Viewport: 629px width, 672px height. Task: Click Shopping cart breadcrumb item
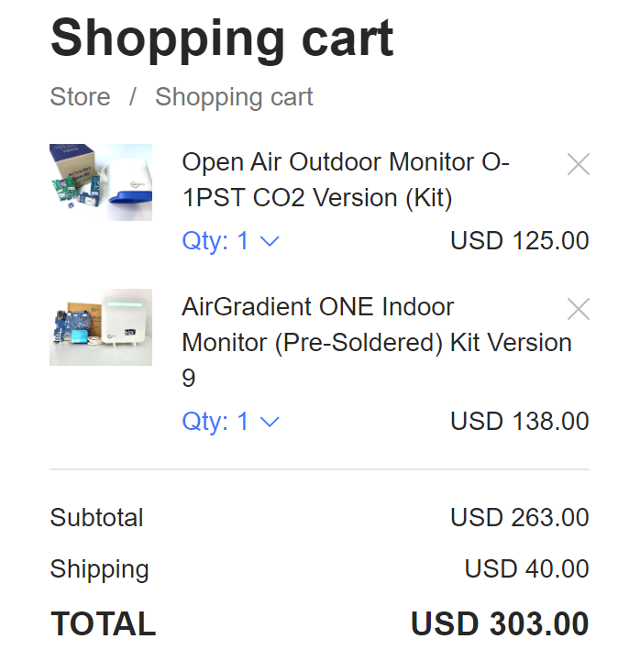[234, 97]
